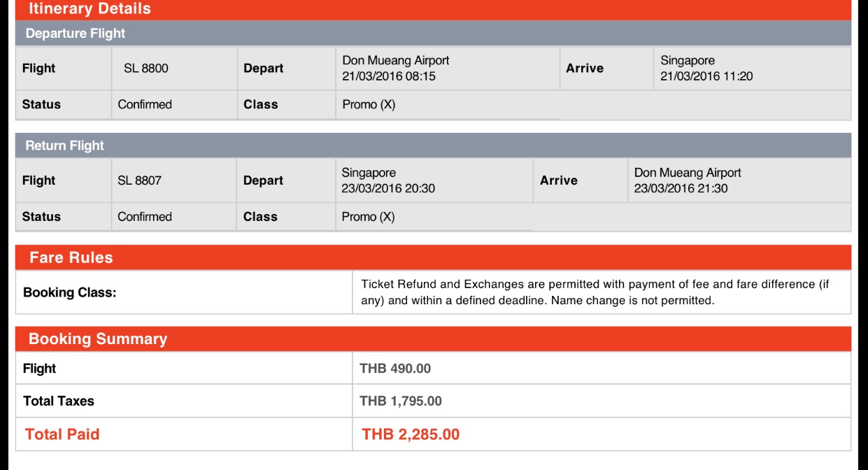Click the Booking Class label
This screenshot has width=868, height=470.
coord(70,293)
